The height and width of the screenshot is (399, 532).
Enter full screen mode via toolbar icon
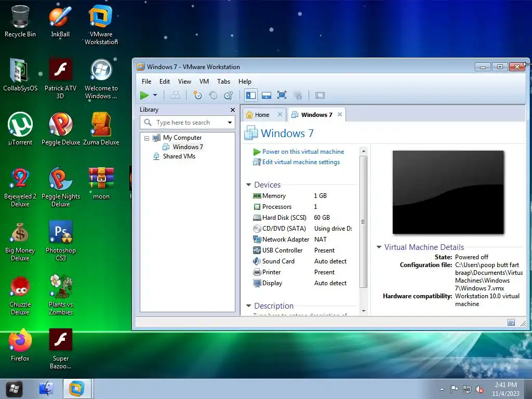[282, 96]
